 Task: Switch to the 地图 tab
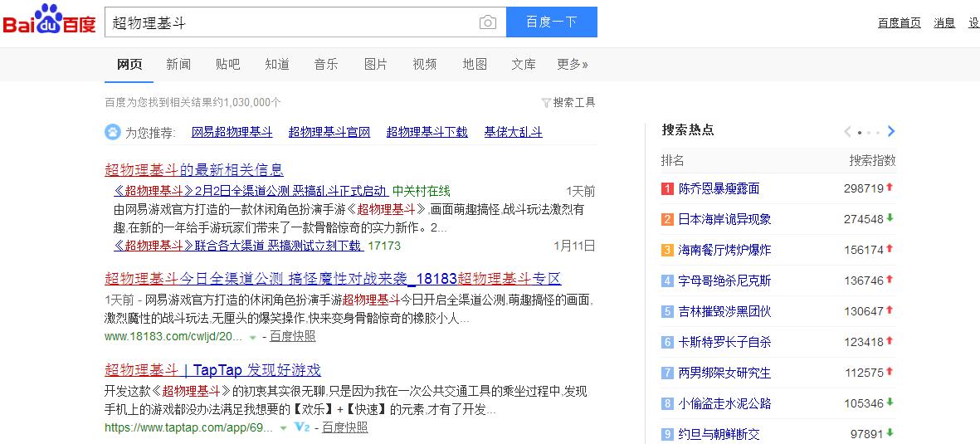pos(475,64)
